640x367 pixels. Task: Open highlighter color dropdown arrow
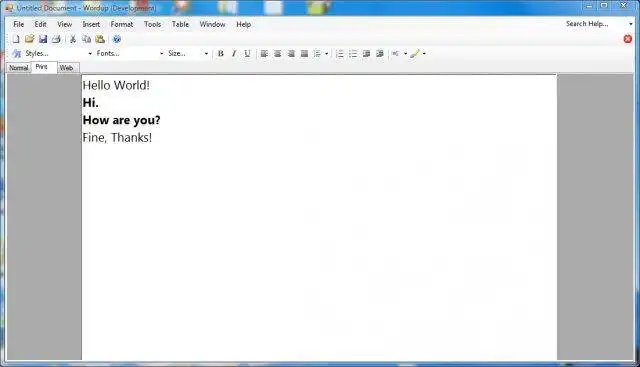click(x=424, y=53)
